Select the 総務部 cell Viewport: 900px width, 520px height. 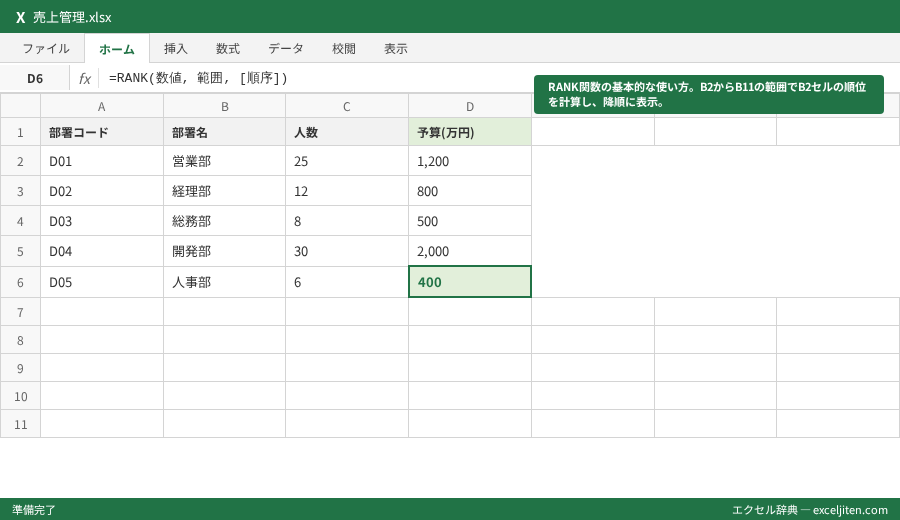click(224, 221)
